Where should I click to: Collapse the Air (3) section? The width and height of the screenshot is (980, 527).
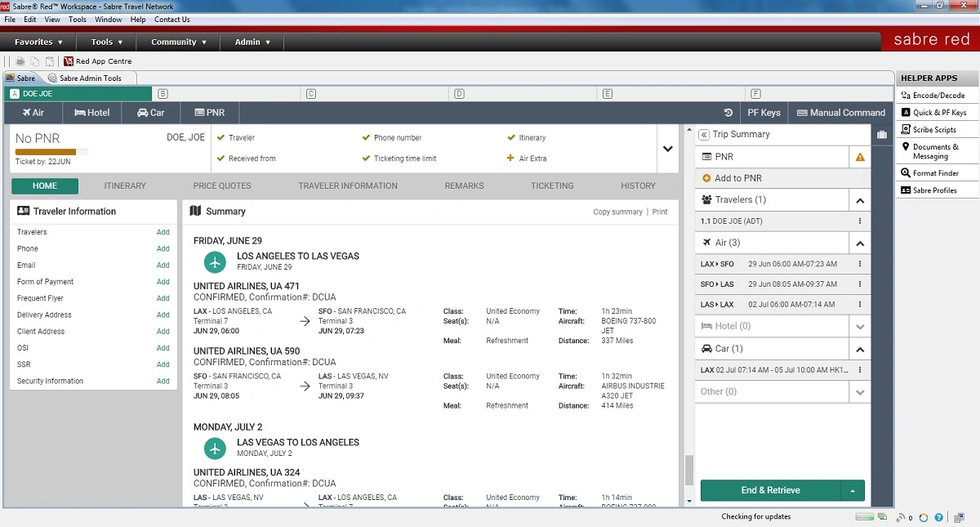(860, 243)
